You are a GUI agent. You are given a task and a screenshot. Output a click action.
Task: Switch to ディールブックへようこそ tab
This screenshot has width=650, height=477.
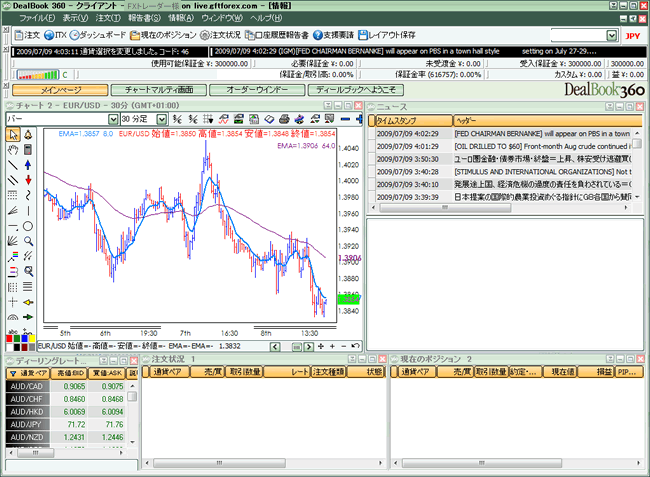tap(356, 90)
